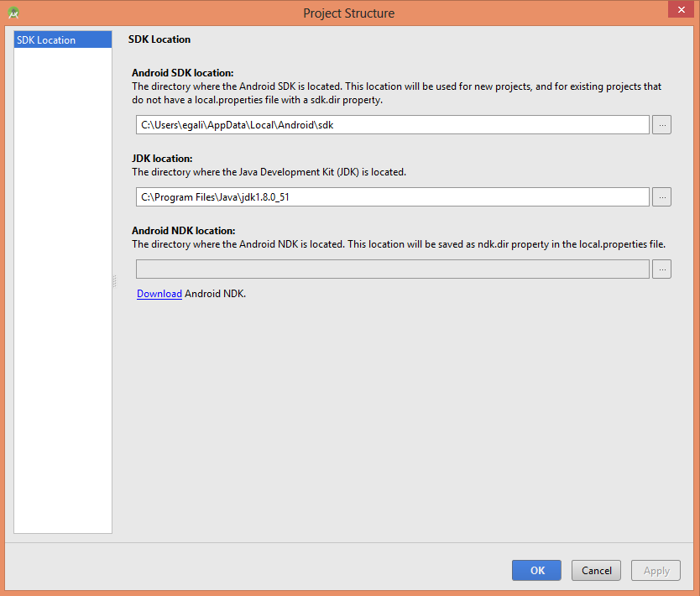
Task: Click the JDK location path field
Action: (x=393, y=197)
